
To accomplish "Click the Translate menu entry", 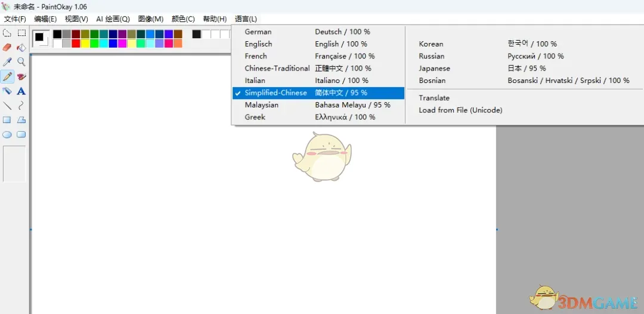I will pos(525,98).
